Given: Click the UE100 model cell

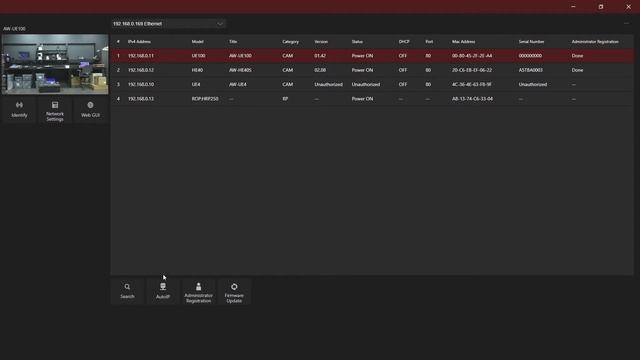Looking at the screenshot, I should (198, 56).
